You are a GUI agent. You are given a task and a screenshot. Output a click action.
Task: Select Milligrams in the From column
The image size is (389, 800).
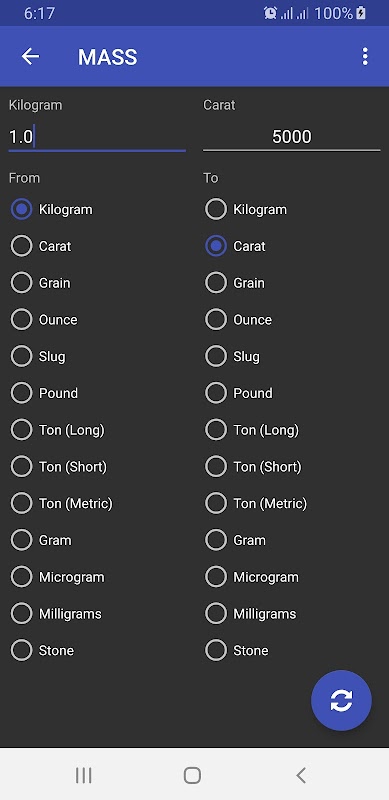coord(56,613)
